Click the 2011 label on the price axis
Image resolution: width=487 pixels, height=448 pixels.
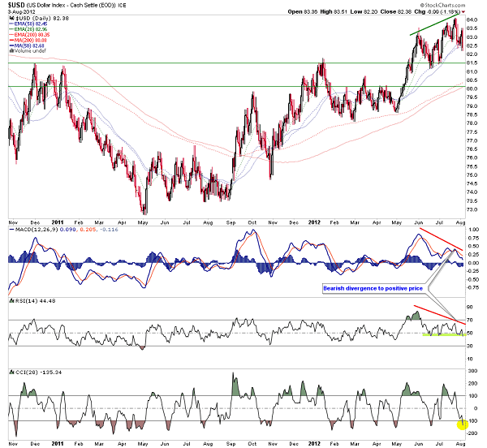(58, 220)
